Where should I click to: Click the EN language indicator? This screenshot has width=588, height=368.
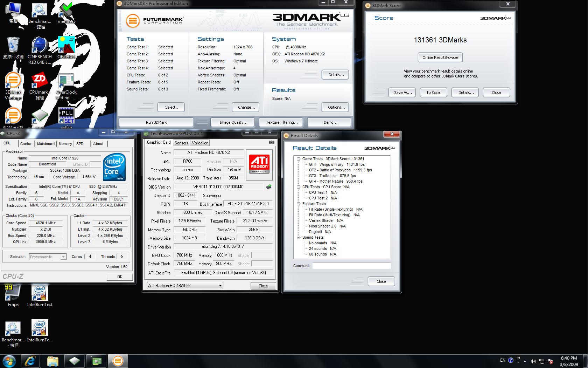pyautogui.click(x=503, y=360)
